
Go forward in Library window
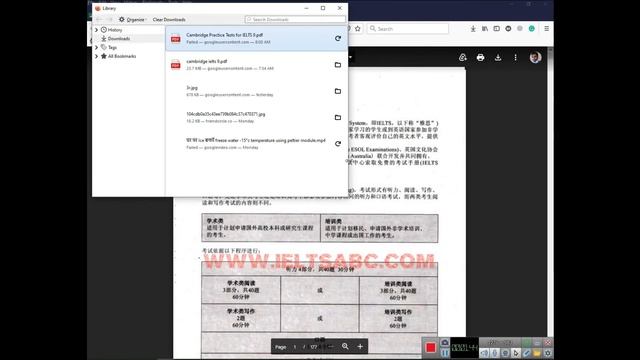109,19
